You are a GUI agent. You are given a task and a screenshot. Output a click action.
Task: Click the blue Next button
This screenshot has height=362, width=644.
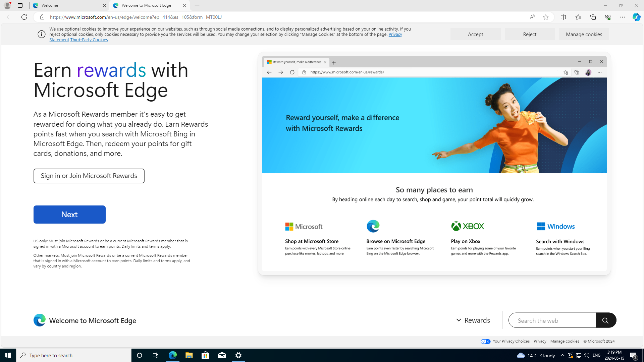coord(69,215)
